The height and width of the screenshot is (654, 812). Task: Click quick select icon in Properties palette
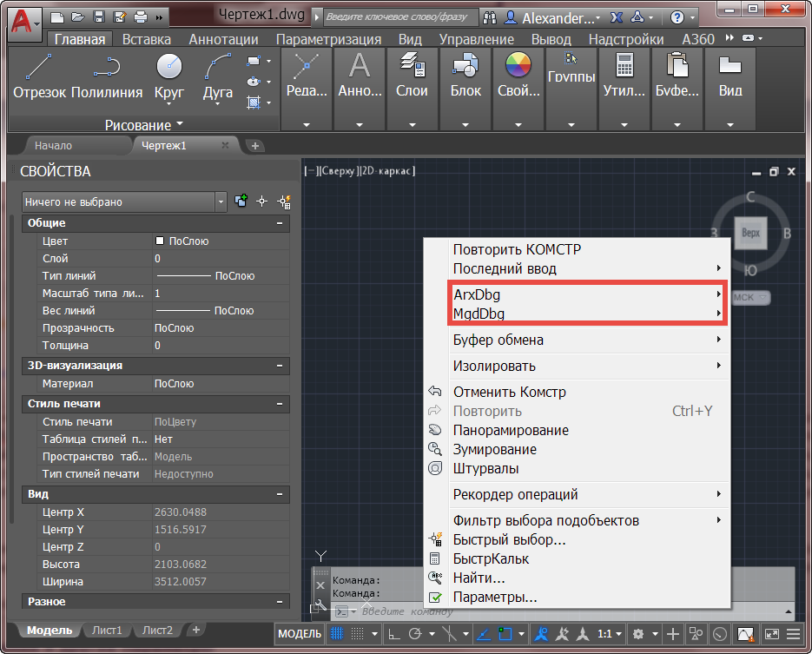(x=284, y=201)
